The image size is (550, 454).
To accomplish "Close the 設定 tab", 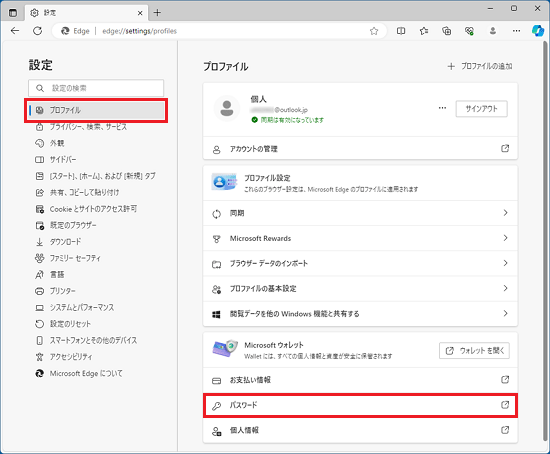I will click(x=140, y=13).
